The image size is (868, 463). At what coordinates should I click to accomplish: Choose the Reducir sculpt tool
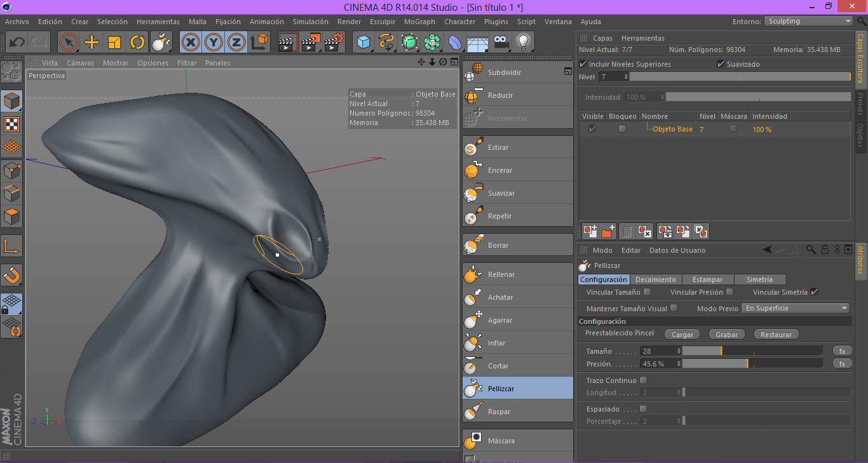[x=518, y=95]
